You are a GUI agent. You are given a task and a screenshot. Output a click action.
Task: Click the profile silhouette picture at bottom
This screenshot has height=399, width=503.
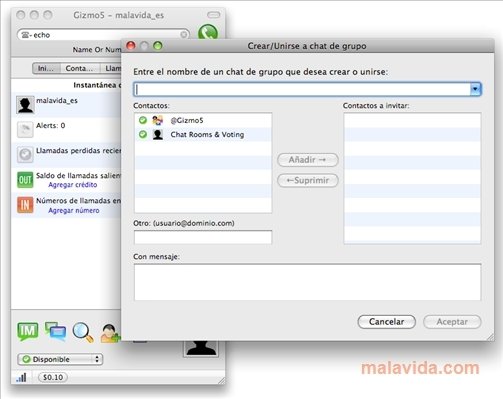(x=201, y=348)
